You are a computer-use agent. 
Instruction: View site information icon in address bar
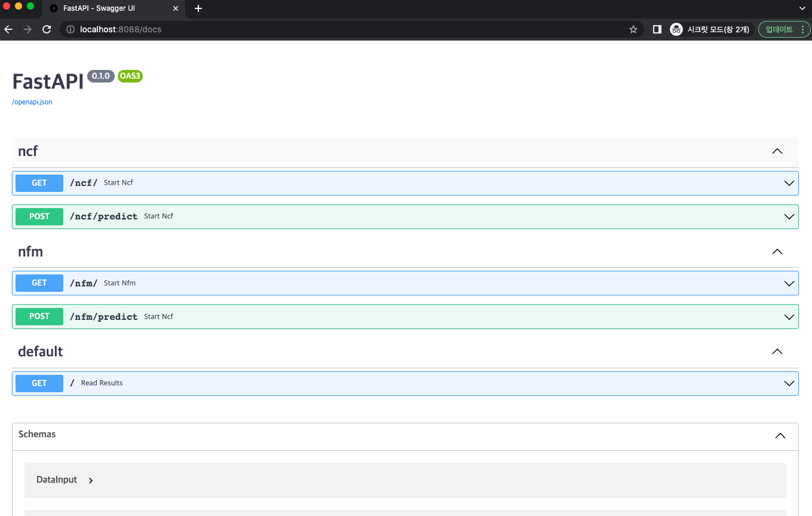pos(71,29)
